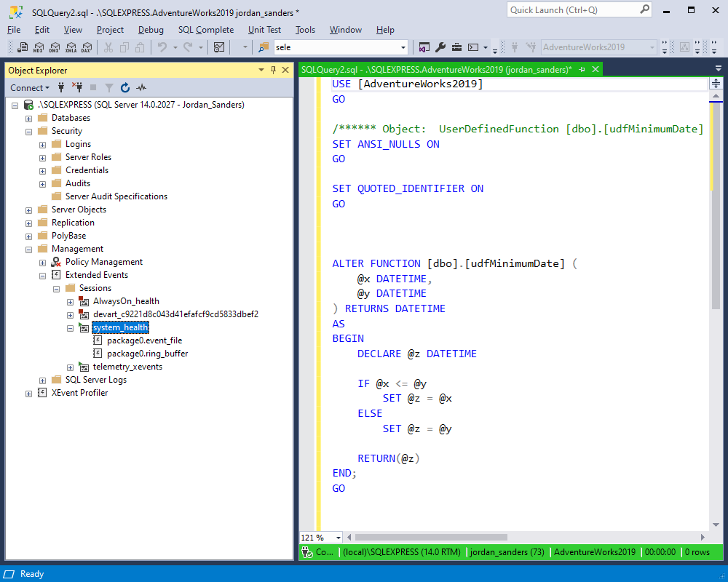728x582 pixels.
Task: Expand the telemetry_xevents session
Action: [70, 367]
